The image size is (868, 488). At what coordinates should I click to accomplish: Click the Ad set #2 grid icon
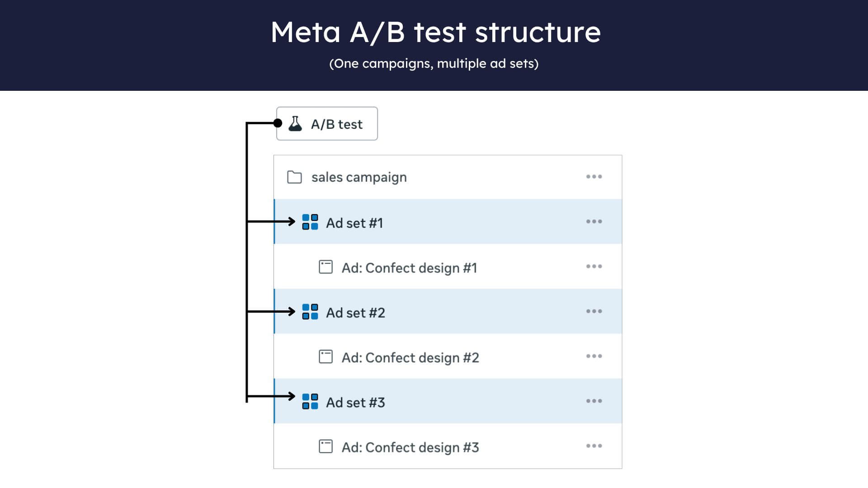pyautogui.click(x=310, y=312)
